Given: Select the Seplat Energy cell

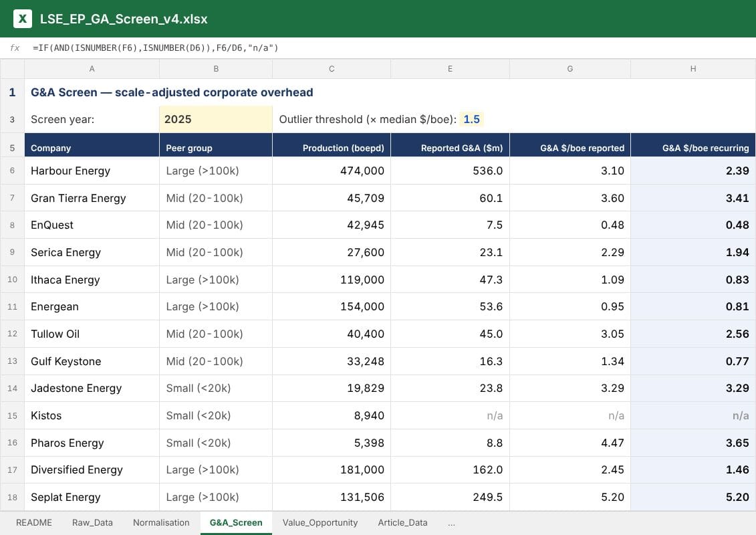Looking at the screenshot, I should pos(92,497).
